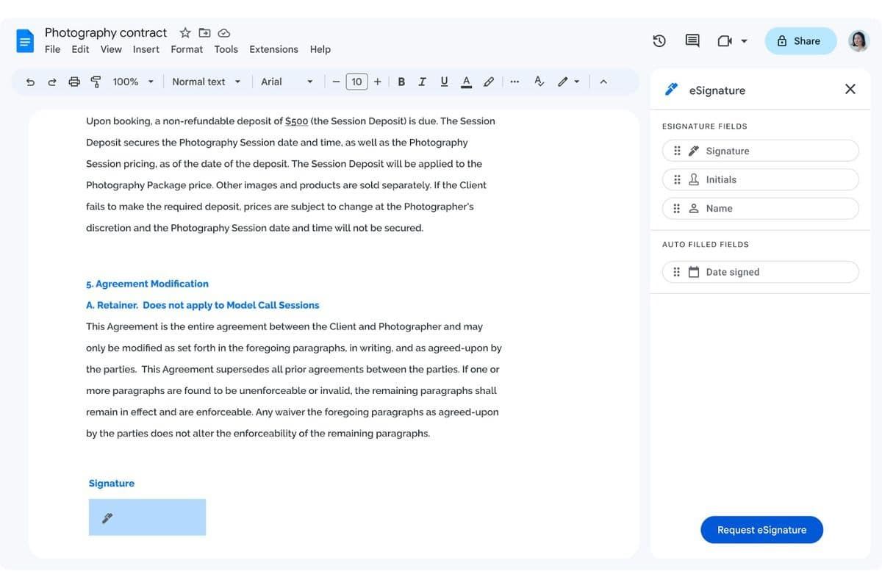The width and height of the screenshot is (882, 588).
Task: Open the comments panel icon
Action: click(x=692, y=41)
